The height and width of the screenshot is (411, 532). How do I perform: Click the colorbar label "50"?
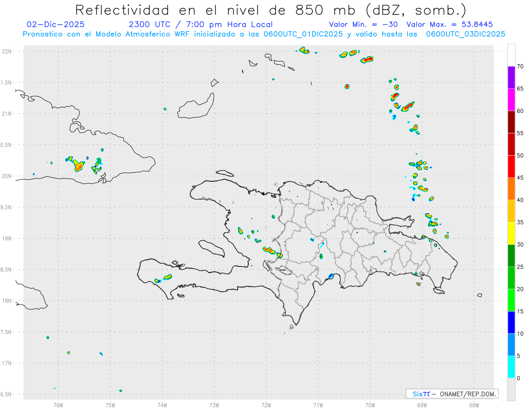520,156
